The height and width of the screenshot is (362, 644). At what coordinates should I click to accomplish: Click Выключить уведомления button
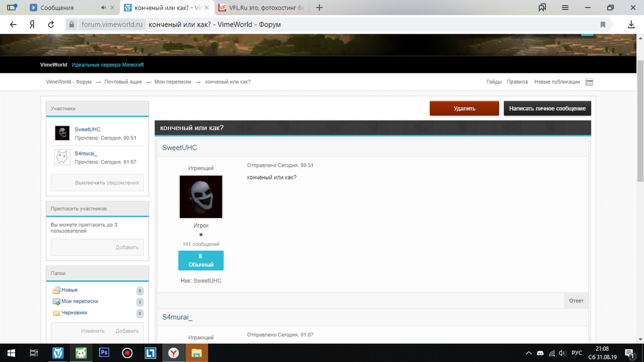(x=98, y=183)
